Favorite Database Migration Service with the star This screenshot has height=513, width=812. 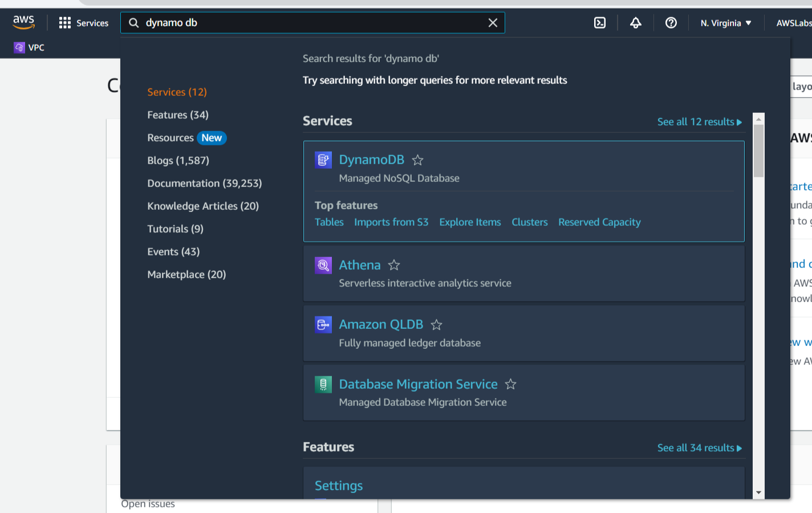point(511,384)
